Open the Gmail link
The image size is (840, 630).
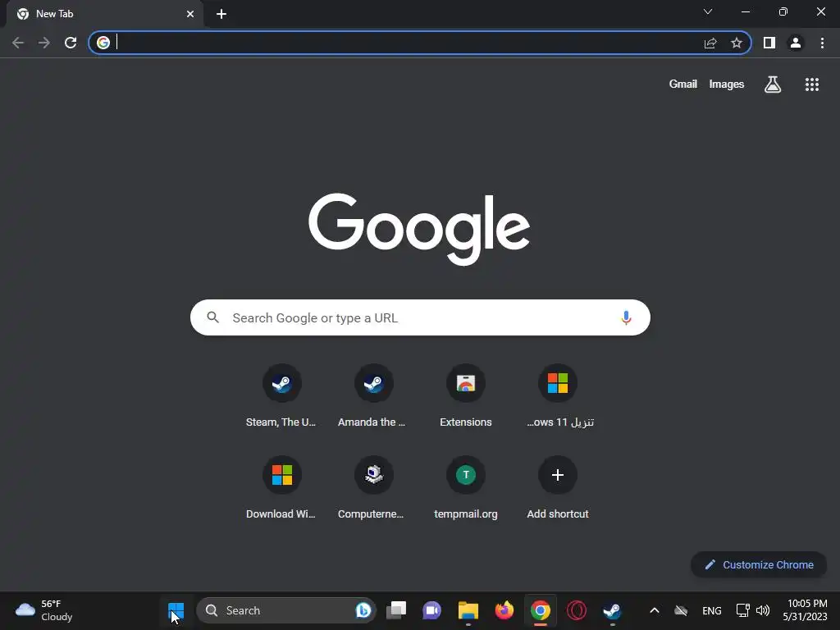click(683, 84)
